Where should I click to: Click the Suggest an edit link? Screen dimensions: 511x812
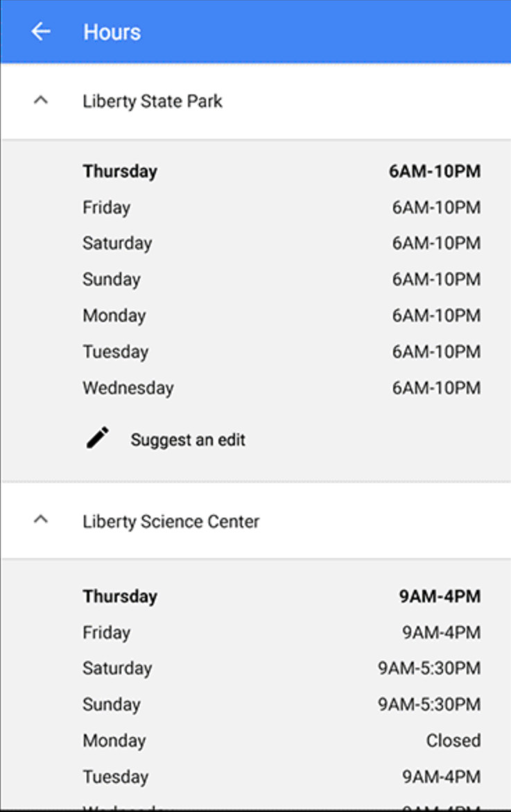[188, 440]
